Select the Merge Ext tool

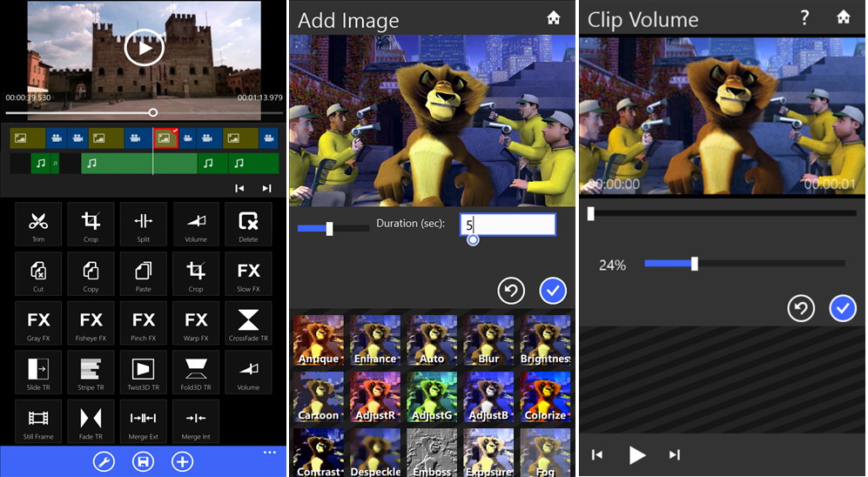[x=144, y=421]
